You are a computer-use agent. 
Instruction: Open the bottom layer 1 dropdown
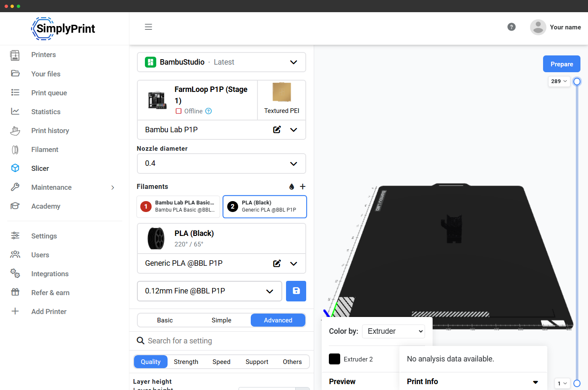[x=562, y=383]
